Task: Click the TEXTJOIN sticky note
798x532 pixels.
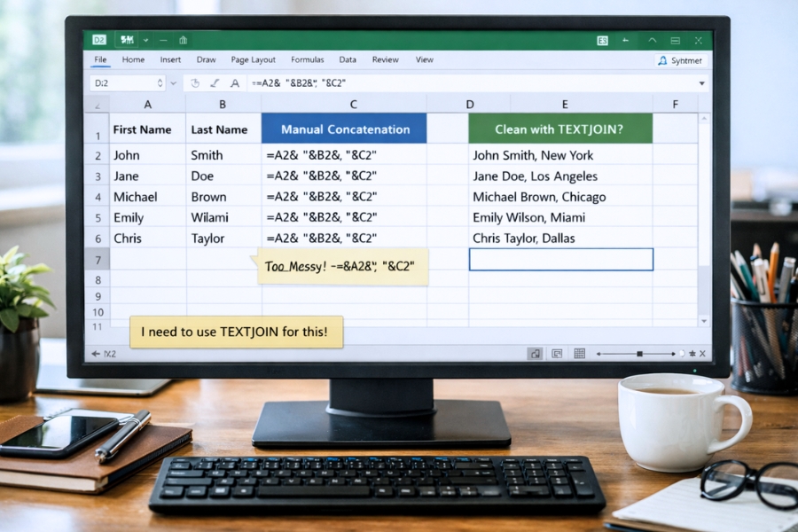Action: tap(237, 331)
